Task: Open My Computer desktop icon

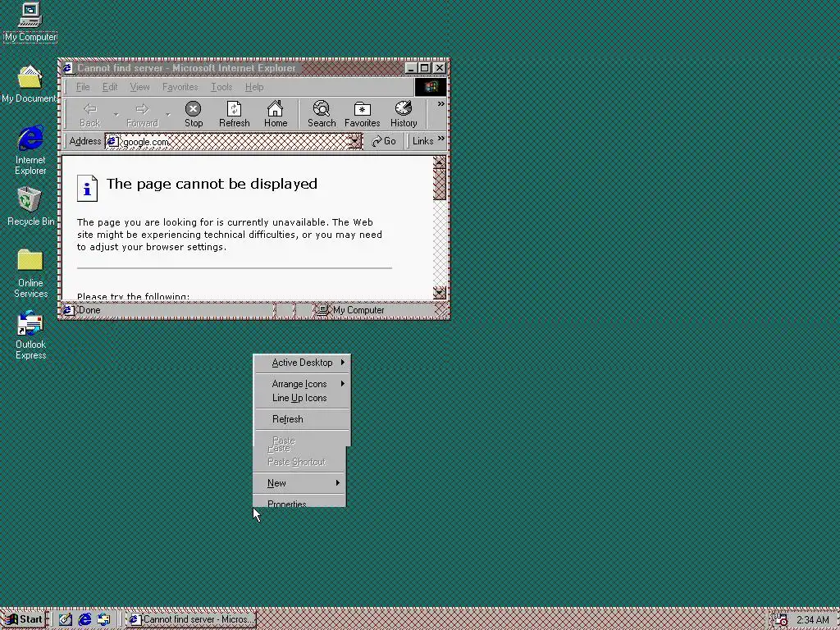Action: [x=30, y=21]
